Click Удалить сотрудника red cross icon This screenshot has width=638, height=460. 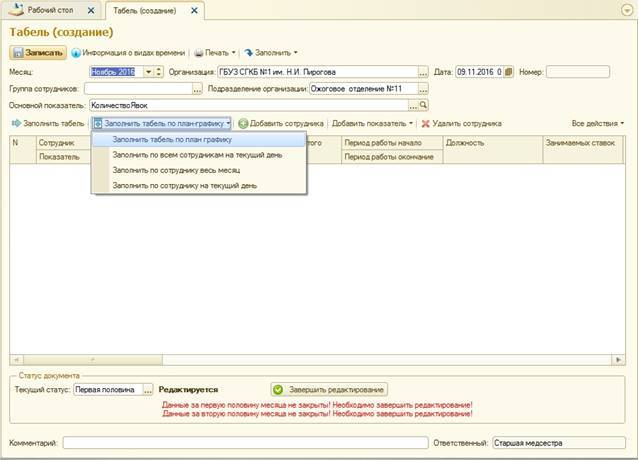(x=425, y=123)
